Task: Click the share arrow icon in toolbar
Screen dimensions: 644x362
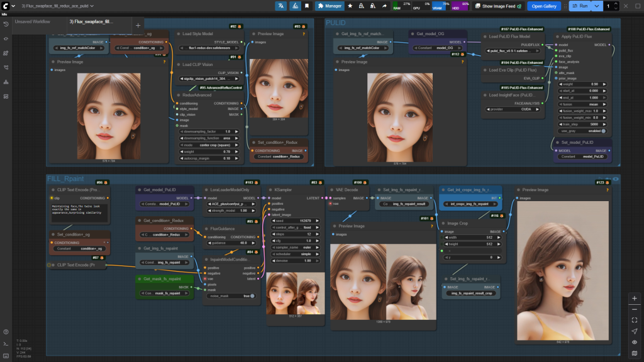Action: (x=384, y=6)
